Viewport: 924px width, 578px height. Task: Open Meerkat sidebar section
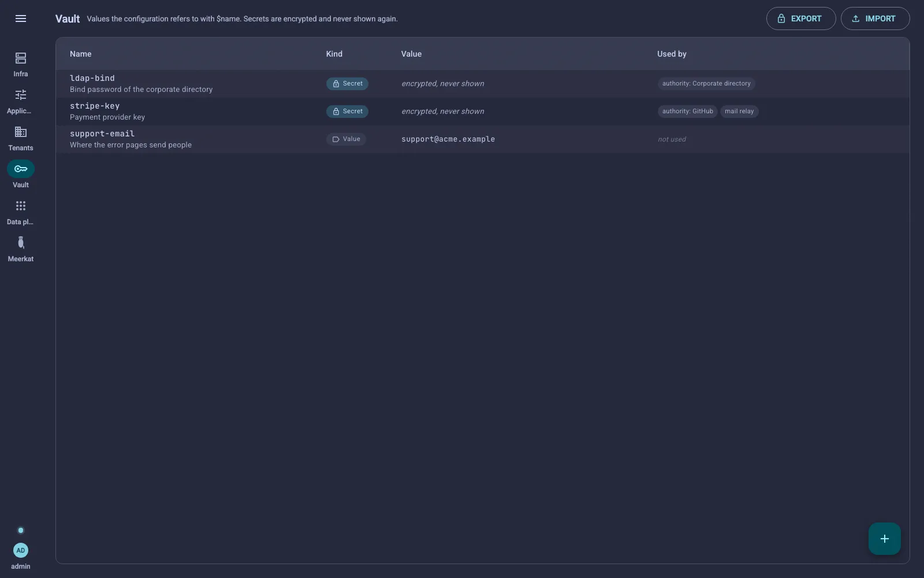pyautogui.click(x=21, y=249)
